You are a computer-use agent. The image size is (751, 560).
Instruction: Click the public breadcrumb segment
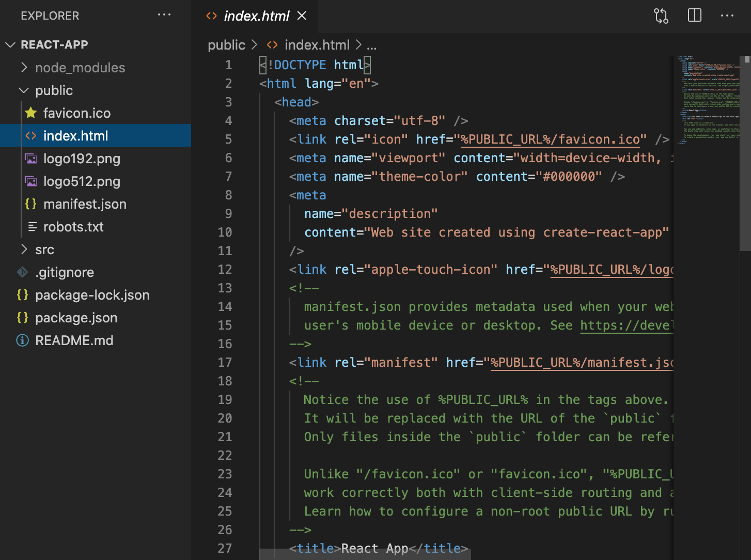[226, 45]
